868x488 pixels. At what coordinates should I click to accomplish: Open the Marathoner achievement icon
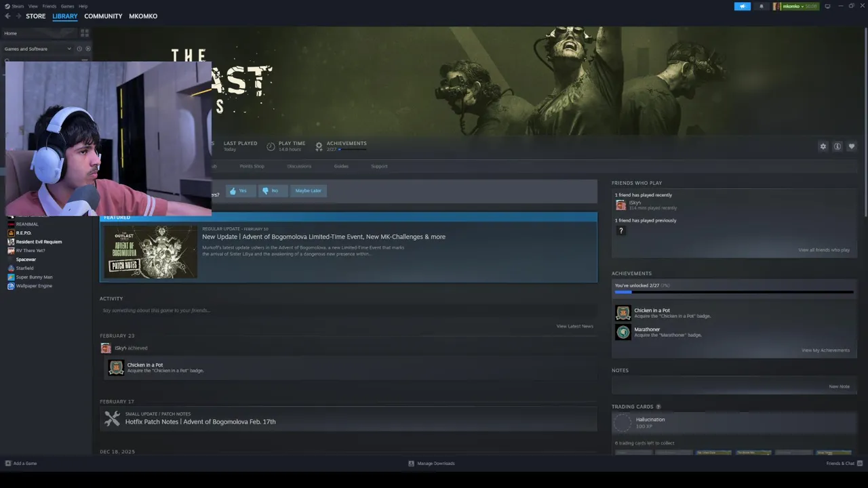coord(623,332)
